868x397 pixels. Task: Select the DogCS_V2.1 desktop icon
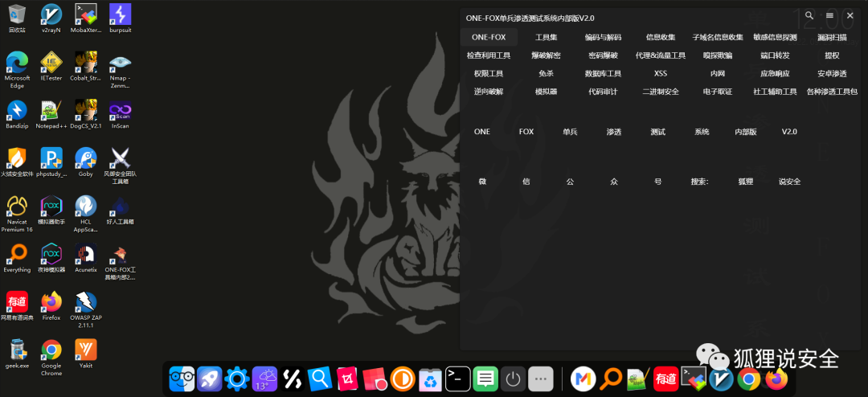86,115
